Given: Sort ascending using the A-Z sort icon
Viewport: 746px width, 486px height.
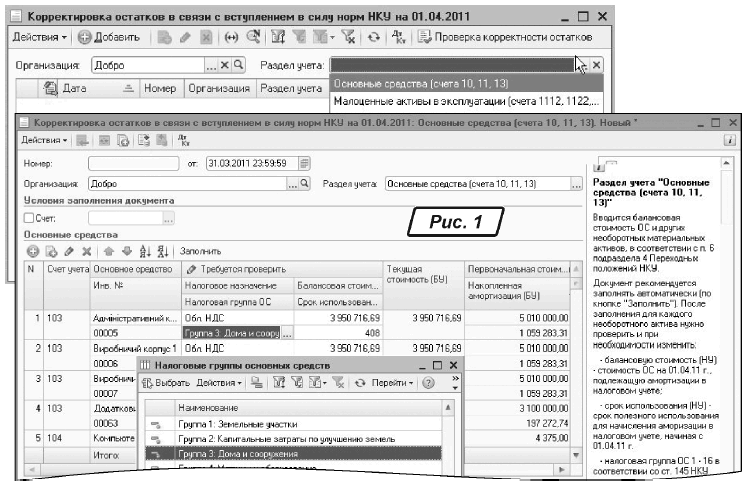Looking at the screenshot, I should [x=143, y=251].
